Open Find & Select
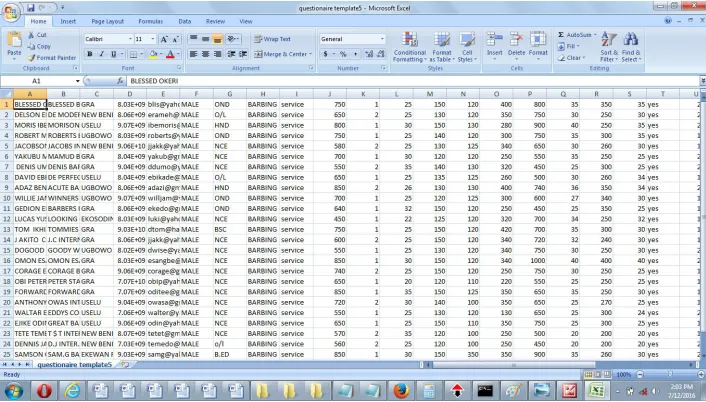 coord(631,47)
